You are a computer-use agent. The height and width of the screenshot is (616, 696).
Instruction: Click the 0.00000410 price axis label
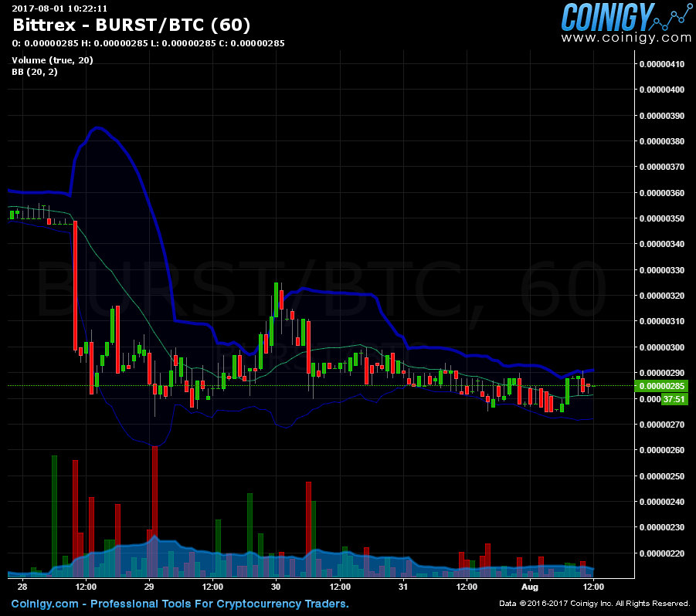(662, 64)
